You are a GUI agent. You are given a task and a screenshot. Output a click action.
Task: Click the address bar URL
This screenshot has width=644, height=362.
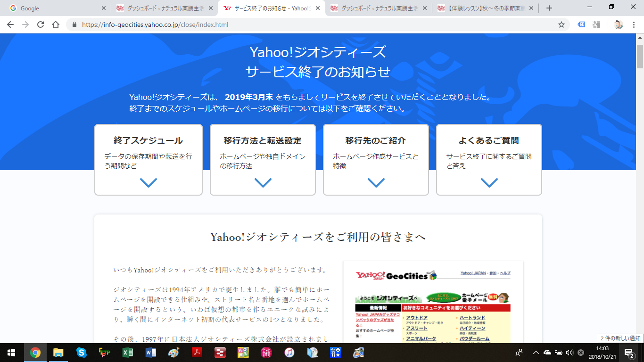pyautogui.click(x=155, y=25)
